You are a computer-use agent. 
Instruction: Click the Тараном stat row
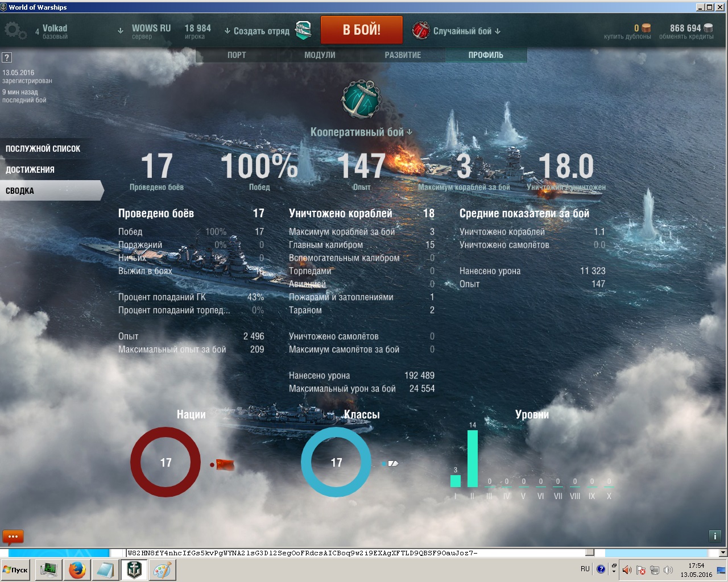362,310
